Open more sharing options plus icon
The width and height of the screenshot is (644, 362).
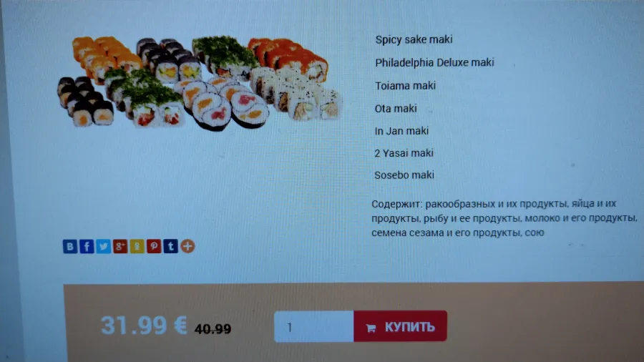click(x=187, y=246)
